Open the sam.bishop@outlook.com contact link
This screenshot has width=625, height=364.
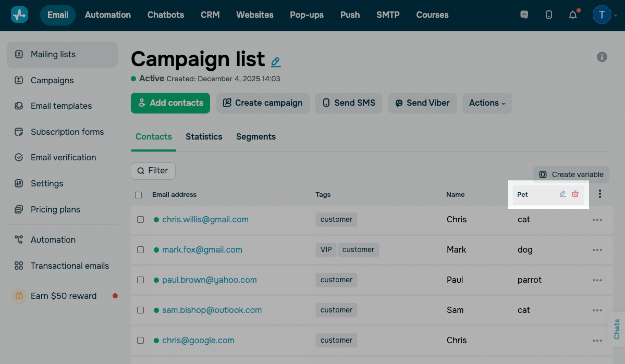[x=212, y=310]
